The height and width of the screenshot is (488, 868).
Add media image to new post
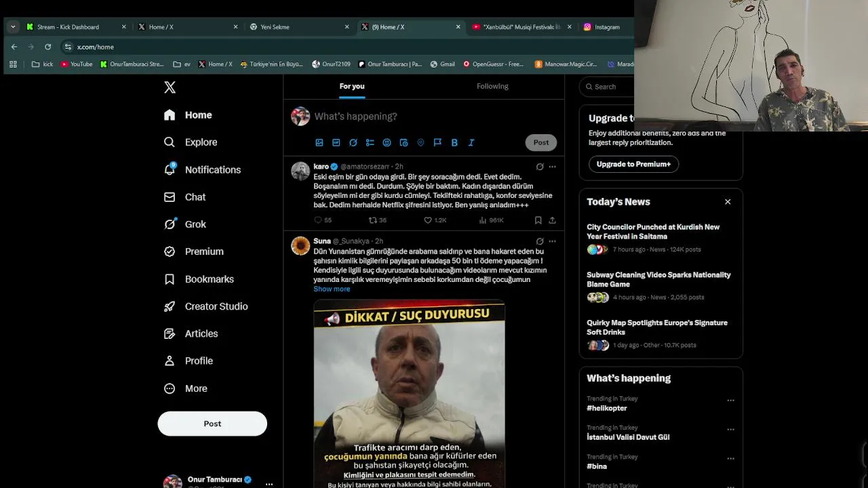[x=319, y=142]
